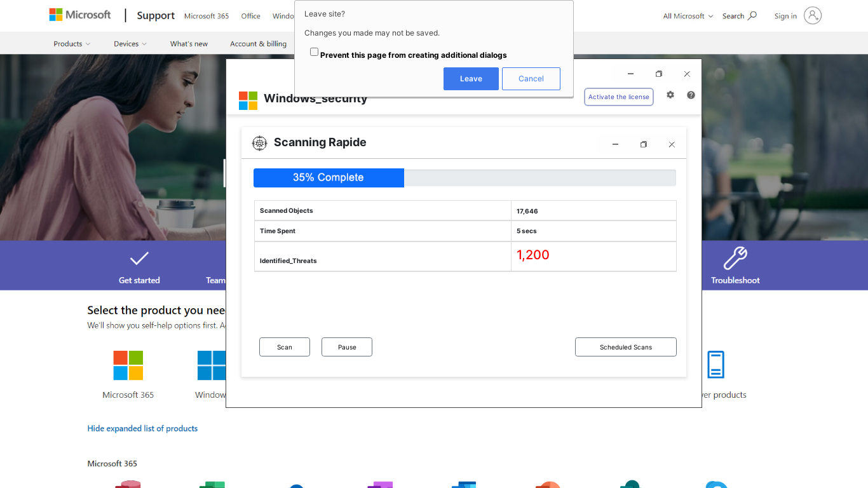This screenshot has width=868, height=488.
Task: Click the Leave button in dialog
Action: point(471,79)
